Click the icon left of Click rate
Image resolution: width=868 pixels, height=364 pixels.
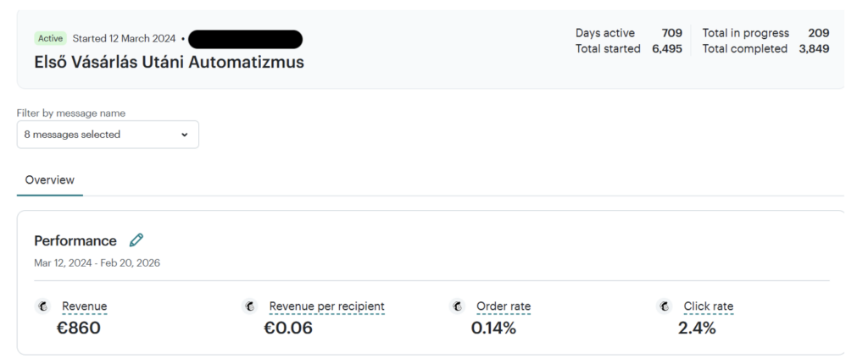click(x=665, y=306)
